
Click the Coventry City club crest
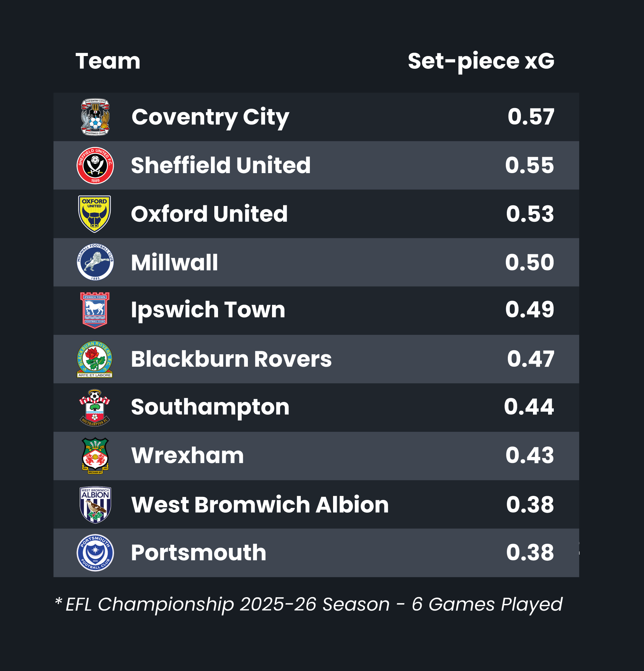(x=95, y=117)
